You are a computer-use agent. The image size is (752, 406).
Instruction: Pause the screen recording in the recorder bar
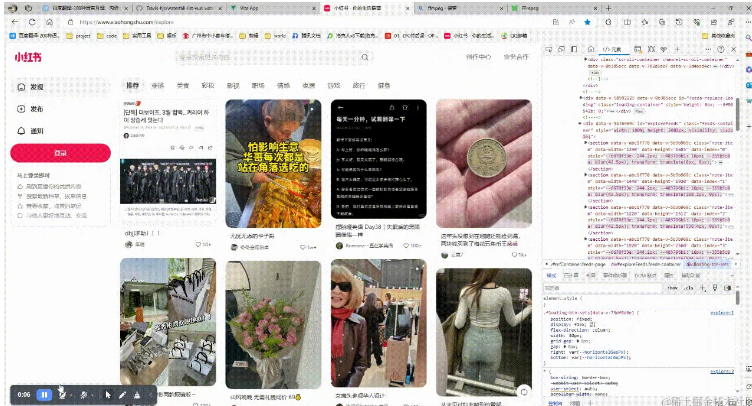point(44,394)
